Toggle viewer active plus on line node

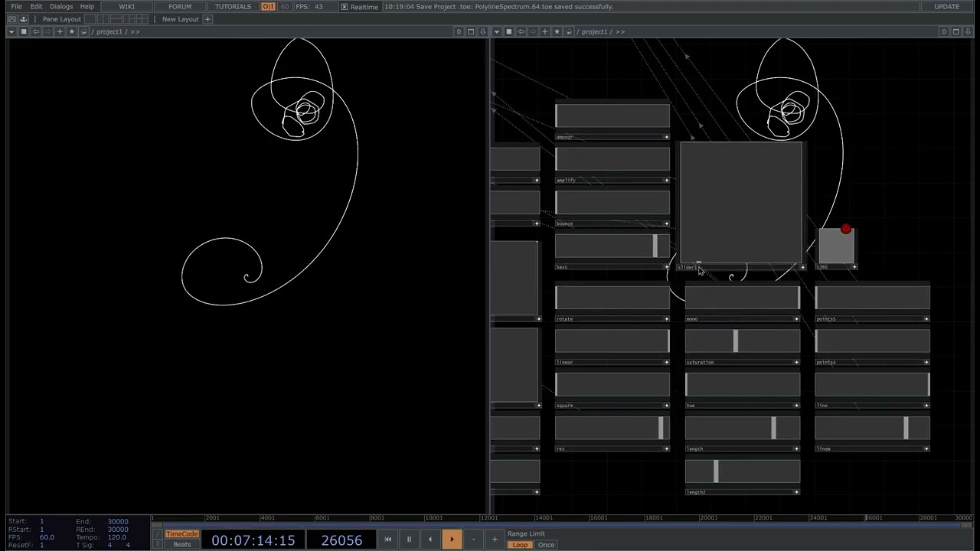click(926, 406)
